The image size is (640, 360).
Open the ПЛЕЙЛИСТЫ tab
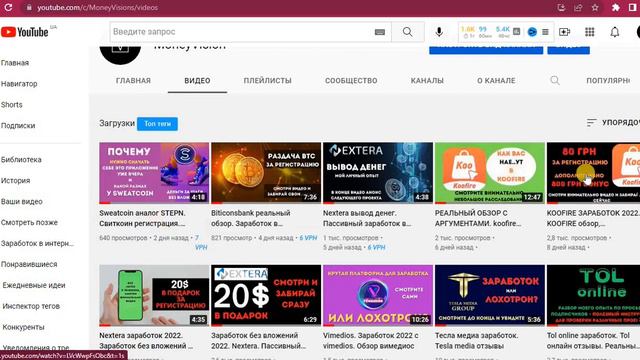268,80
